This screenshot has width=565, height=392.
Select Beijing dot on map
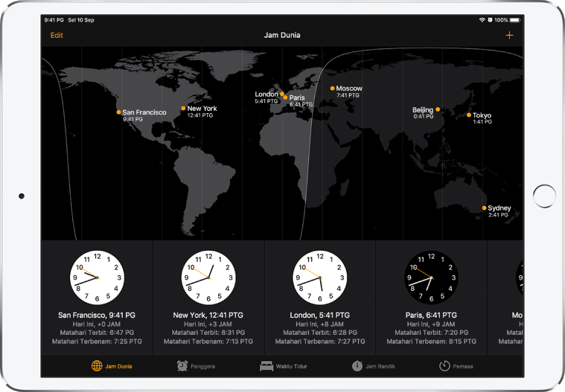(x=438, y=109)
